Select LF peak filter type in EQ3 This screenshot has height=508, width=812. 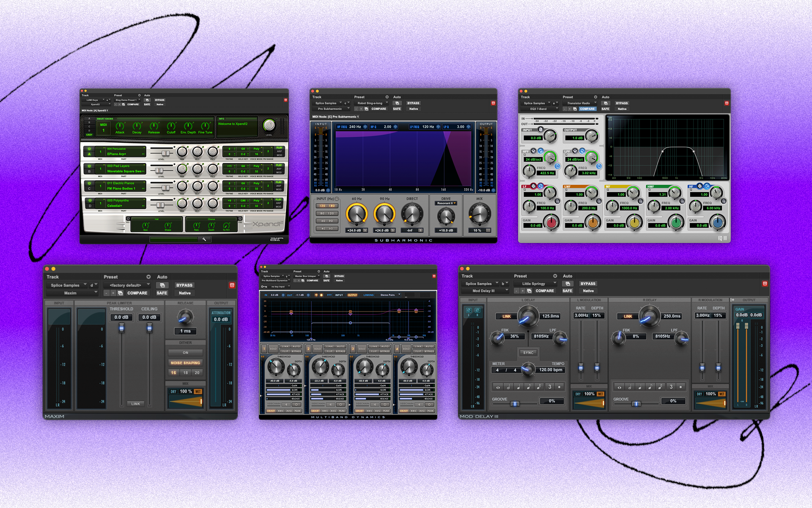click(x=534, y=186)
